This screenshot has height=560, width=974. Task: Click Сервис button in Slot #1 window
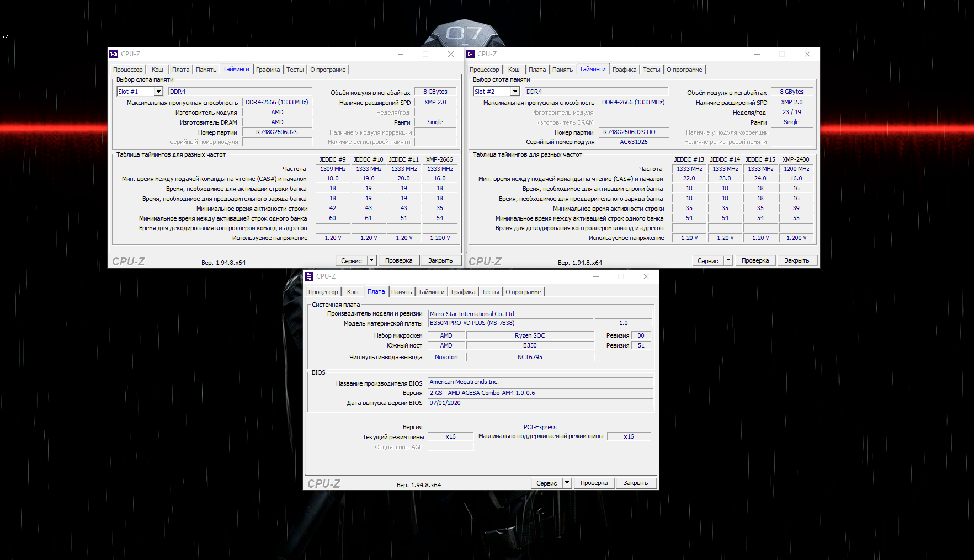click(352, 260)
